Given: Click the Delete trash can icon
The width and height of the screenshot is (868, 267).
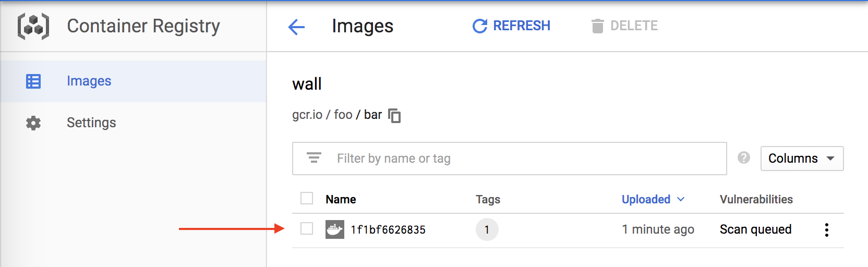Looking at the screenshot, I should coord(597,26).
